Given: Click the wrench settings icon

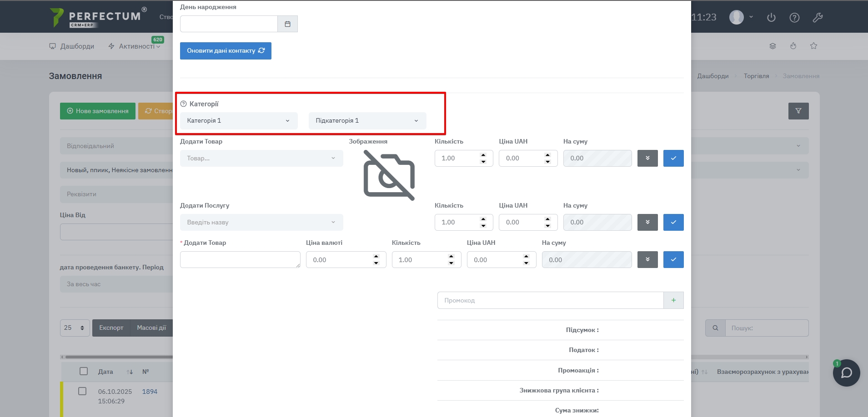Looking at the screenshot, I should (818, 18).
